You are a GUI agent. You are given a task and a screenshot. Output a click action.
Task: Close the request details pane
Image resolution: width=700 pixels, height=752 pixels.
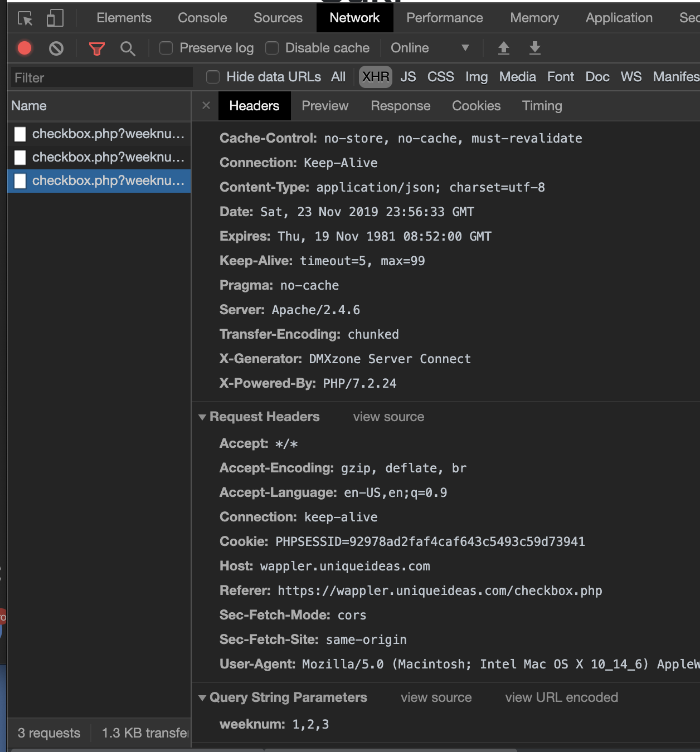(206, 105)
